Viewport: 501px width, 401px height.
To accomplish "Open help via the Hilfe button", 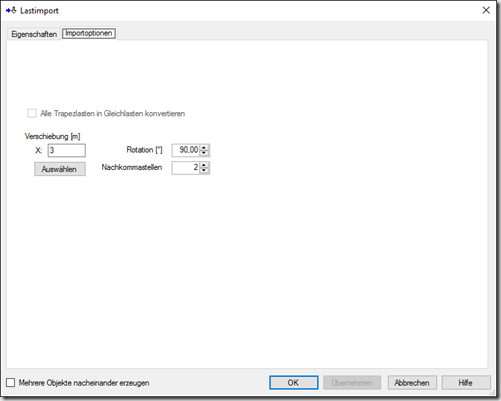I will tap(466, 383).
